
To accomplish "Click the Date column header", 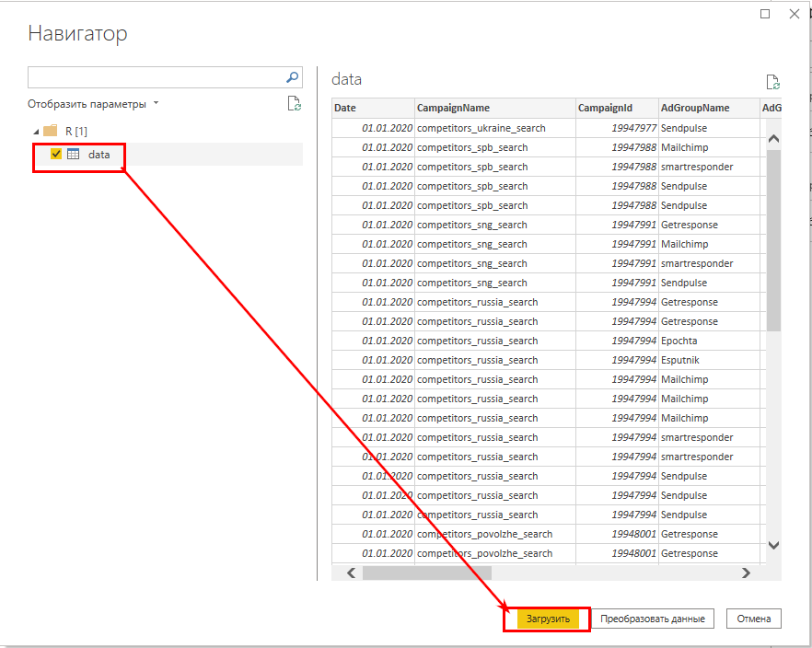I will (371, 108).
